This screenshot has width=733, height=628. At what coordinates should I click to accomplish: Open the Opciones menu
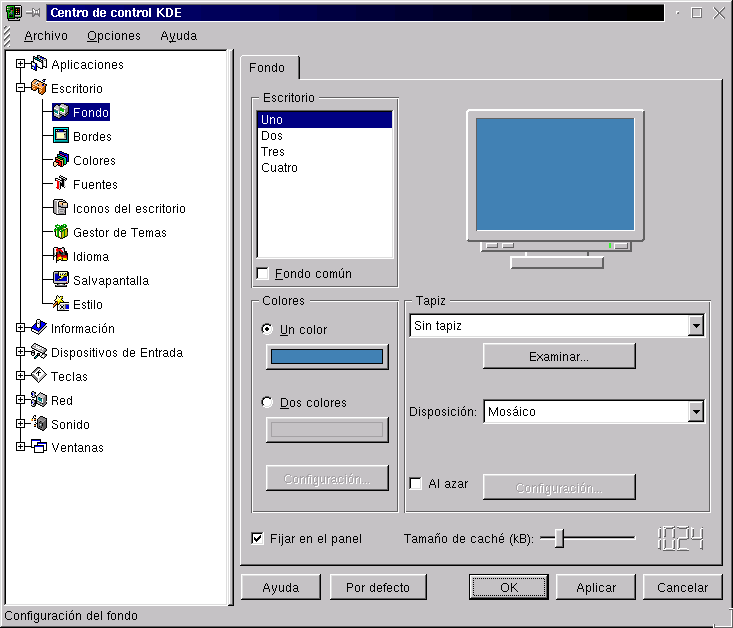[x=114, y=36]
